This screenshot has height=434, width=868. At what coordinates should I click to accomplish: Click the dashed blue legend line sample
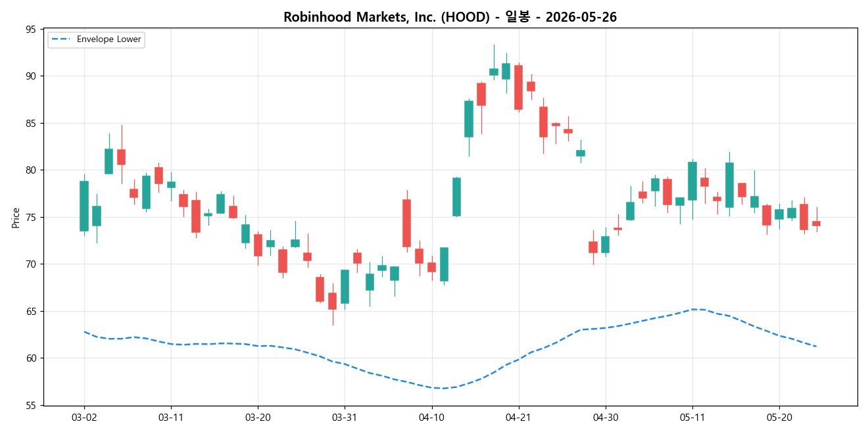(x=61, y=39)
